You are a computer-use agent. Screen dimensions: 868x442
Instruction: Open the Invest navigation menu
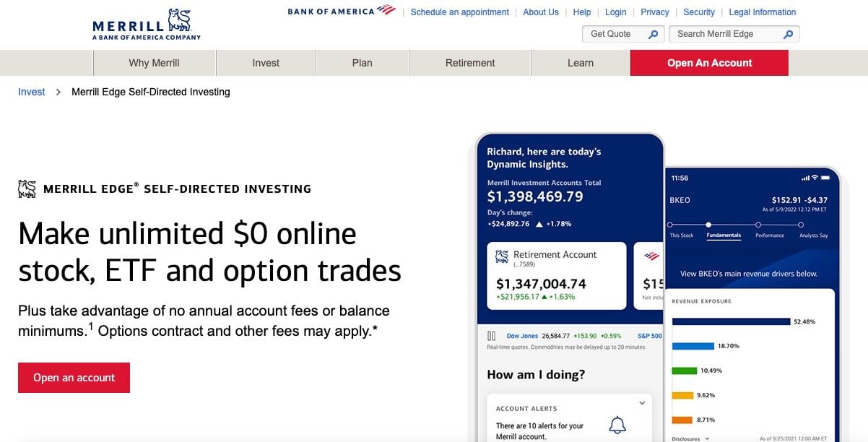click(x=266, y=63)
